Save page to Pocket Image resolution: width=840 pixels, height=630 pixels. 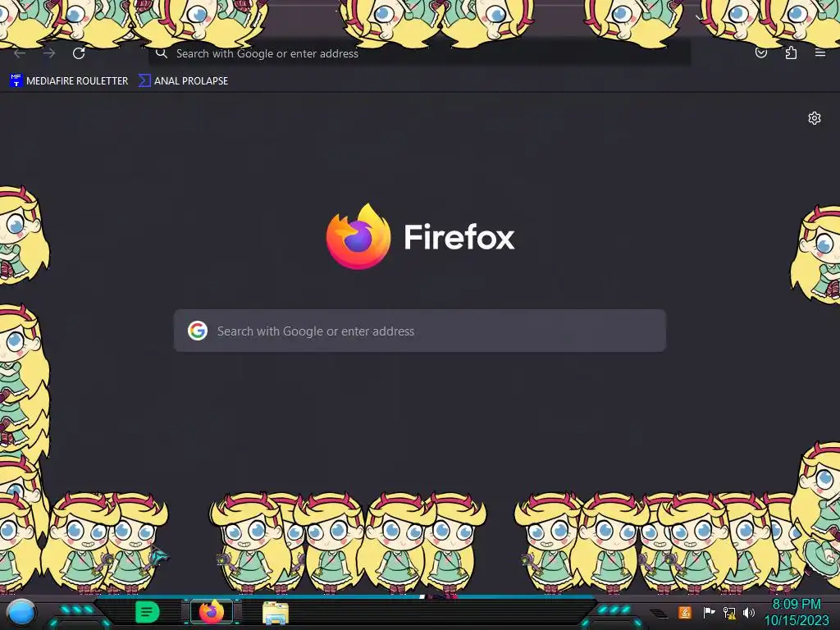(760, 52)
